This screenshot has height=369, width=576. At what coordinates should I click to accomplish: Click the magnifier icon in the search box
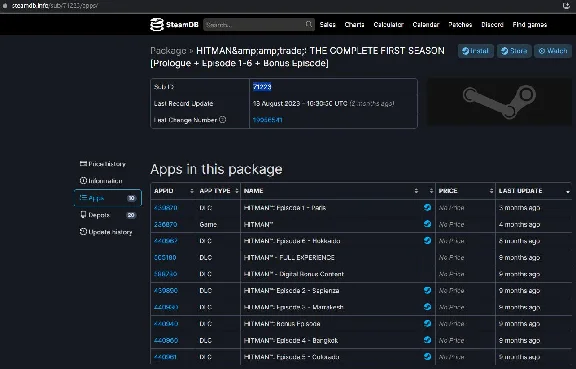309,25
